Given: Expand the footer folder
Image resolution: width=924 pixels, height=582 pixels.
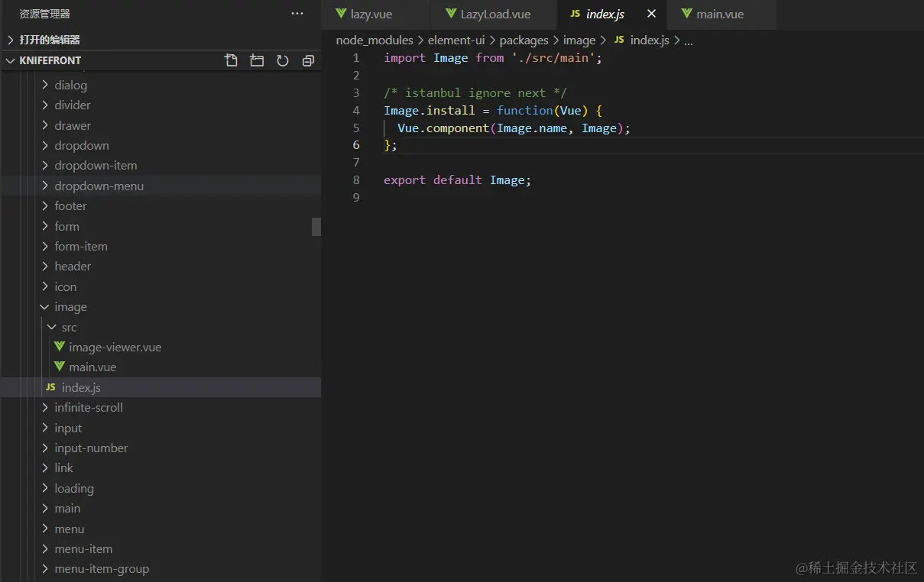Looking at the screenshot, I should [160, 205].
